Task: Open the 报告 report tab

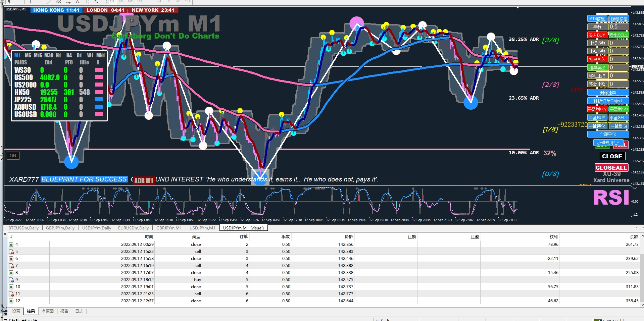Action: (x=64, y=311)
